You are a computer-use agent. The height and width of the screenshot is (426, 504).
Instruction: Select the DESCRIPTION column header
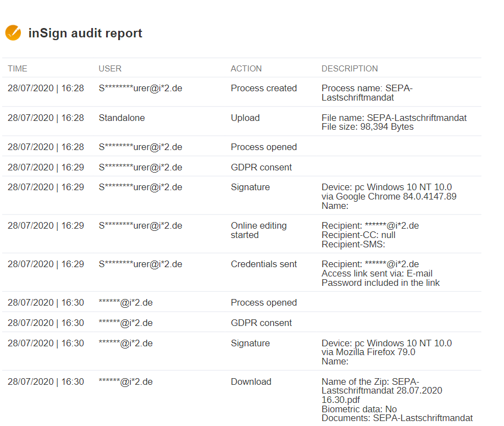click(x=350, y=69)
